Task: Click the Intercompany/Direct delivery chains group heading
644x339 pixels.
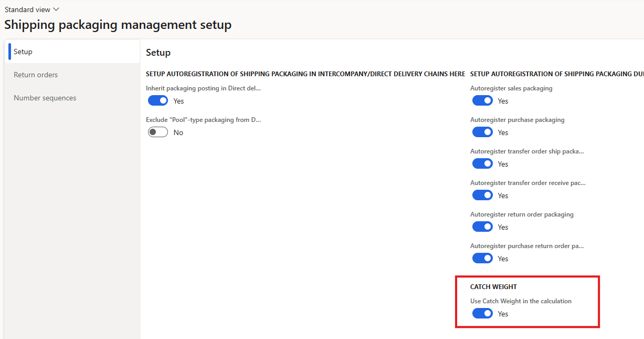Action: coord(305,74)
